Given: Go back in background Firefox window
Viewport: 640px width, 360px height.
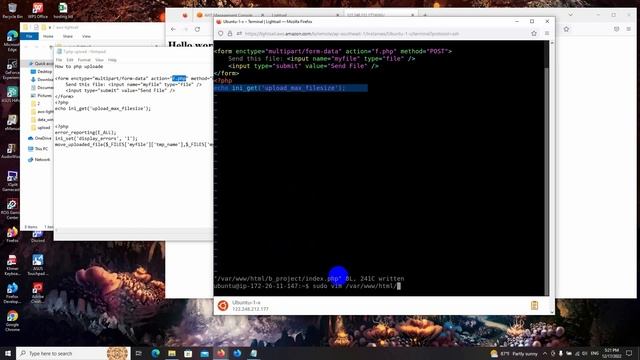Looking at the screenshot, I should [173, 29].
